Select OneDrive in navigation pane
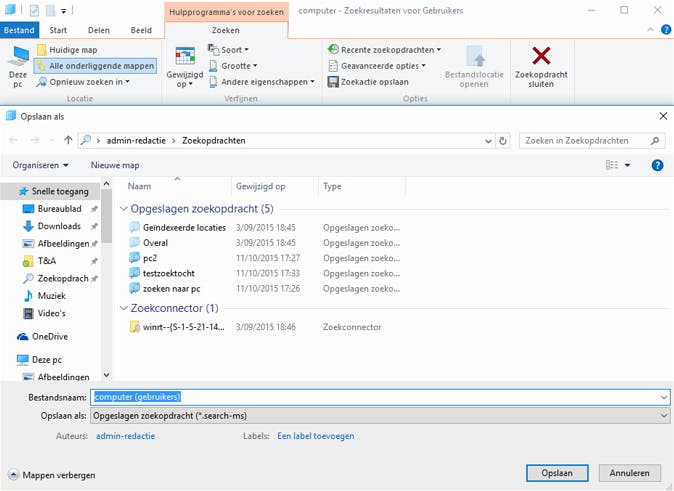 point(49,337)
